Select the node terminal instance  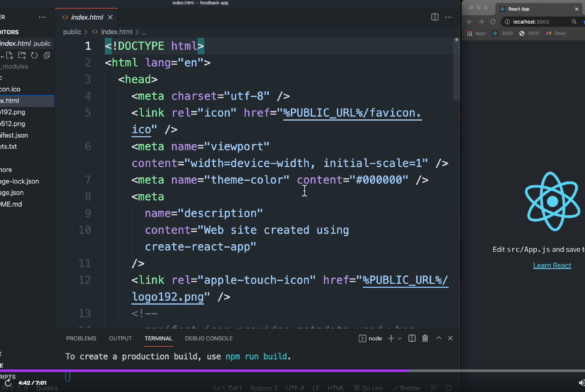pyautogui.click(x=370, y=339)
